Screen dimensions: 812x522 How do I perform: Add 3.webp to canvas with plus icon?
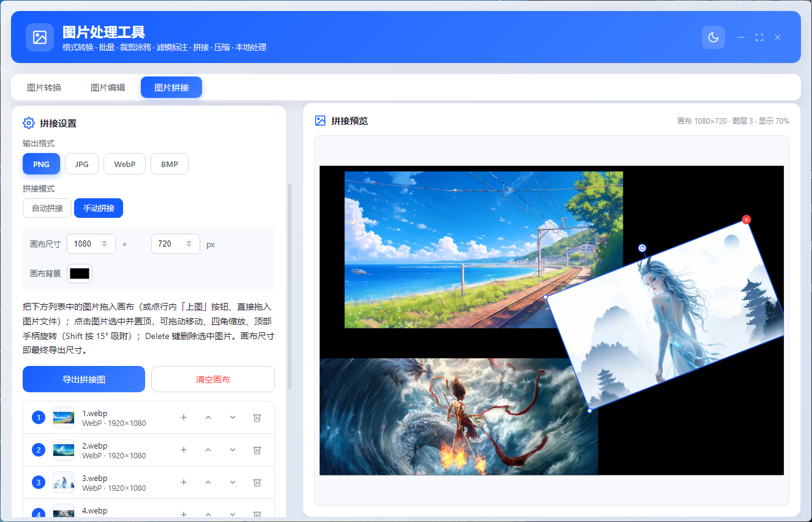[184, 482]
